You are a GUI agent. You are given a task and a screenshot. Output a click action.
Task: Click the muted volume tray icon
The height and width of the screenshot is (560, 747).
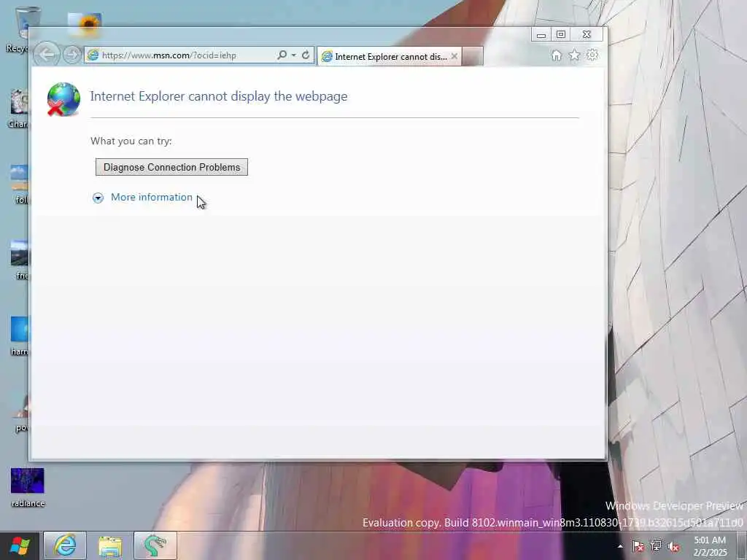(673, 546)
